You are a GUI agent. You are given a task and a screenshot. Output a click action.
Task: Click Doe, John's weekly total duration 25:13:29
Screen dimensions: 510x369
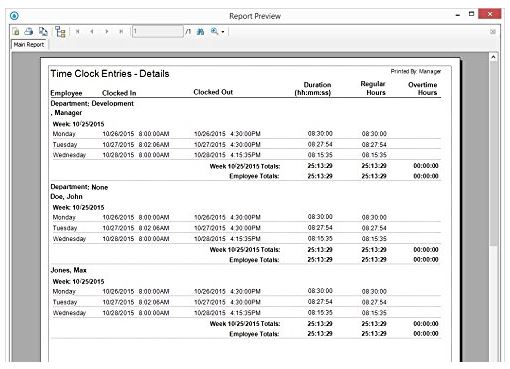click(x=320, y=250)
